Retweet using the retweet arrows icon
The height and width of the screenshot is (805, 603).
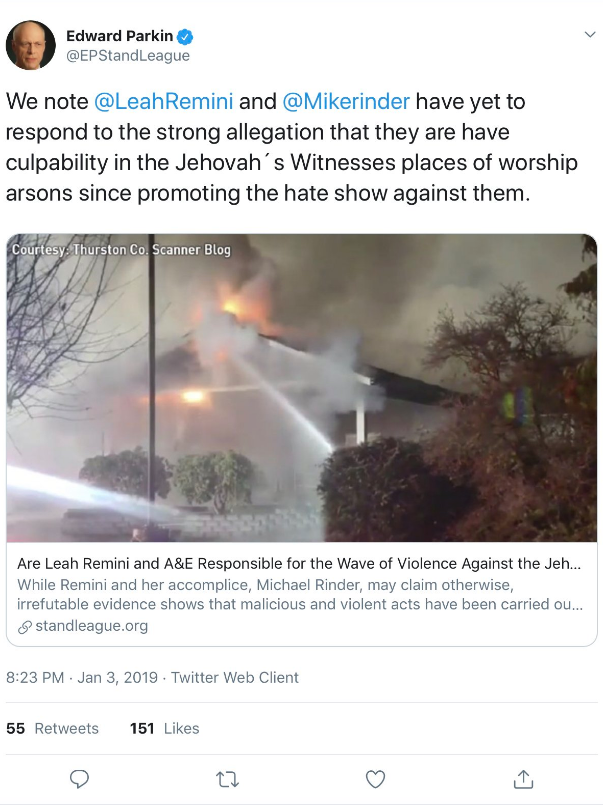click(x=227, y=780)
